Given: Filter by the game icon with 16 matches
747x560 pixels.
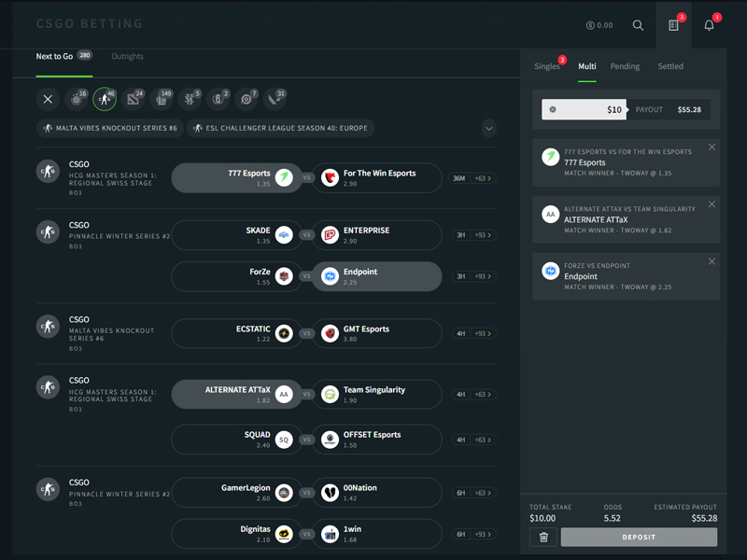Looking at the screenshot, I should click(x=77, y=99).
